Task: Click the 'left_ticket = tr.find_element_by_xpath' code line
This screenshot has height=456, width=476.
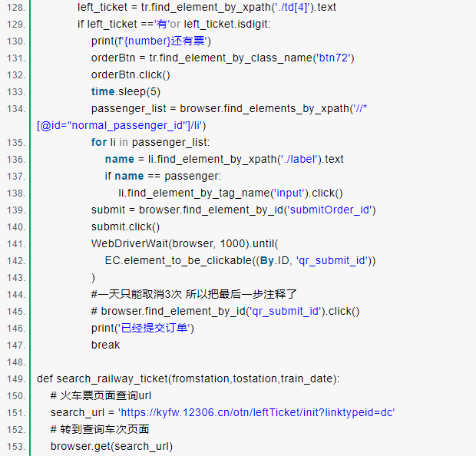Action: 207,7
